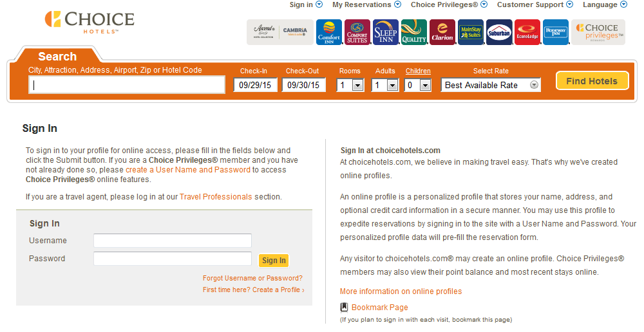Expand the Sign in menu arrow

coord(319,5)
